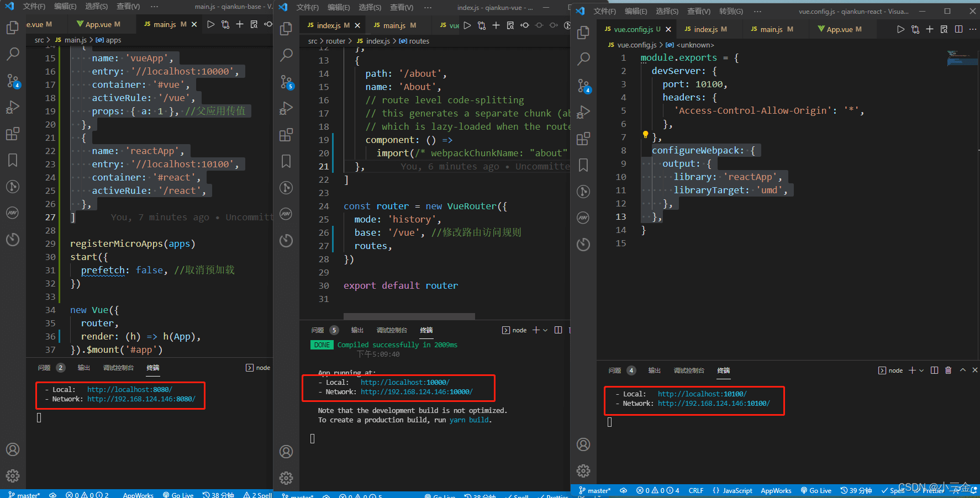The height and width of the screenshot is (498, 980).
Task: Kill terminal with trash icon in qiankun-react window
Action: 948,370
